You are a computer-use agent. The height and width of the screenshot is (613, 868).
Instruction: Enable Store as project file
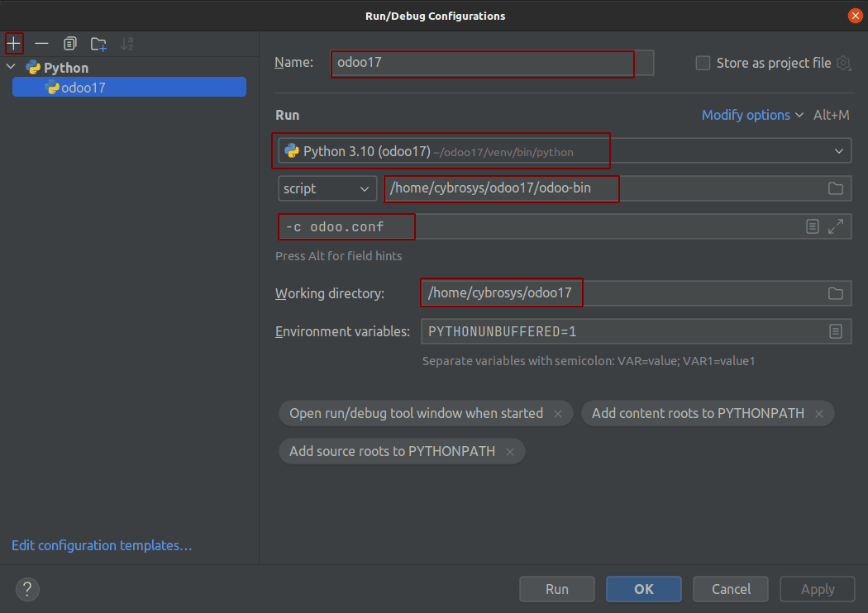point(702,62)
